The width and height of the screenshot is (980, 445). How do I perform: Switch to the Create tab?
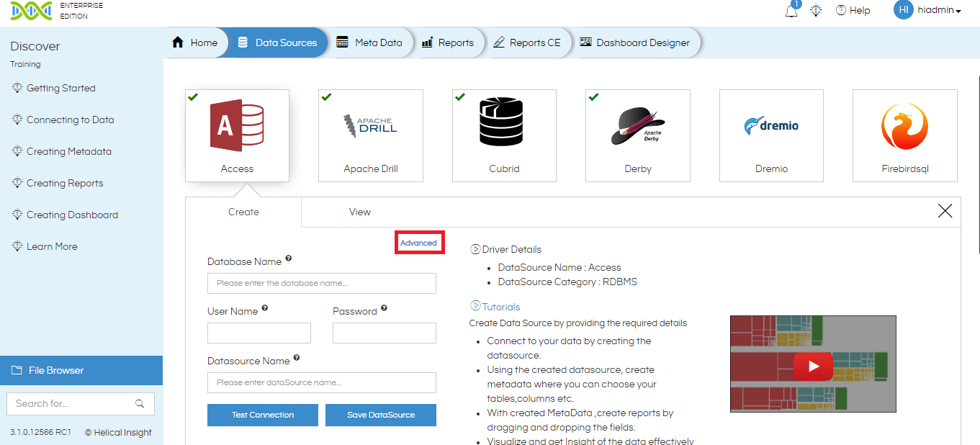coord(243,212)
